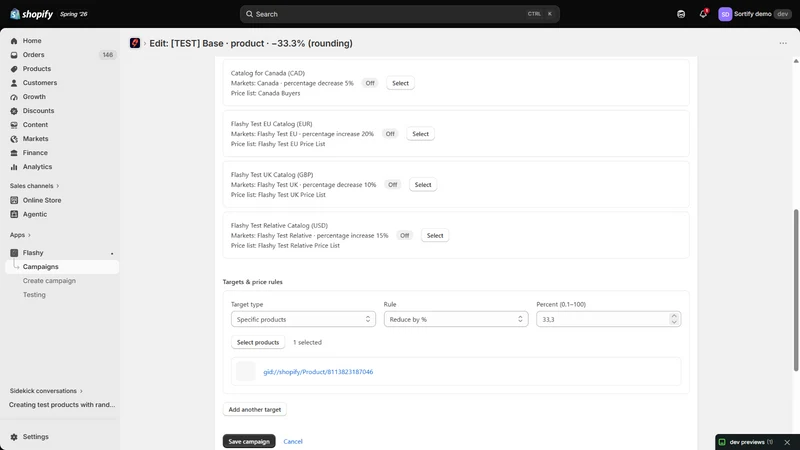Open Content section
The width and height of the screenshot is (800, 450).
click(x=35, y=124)
